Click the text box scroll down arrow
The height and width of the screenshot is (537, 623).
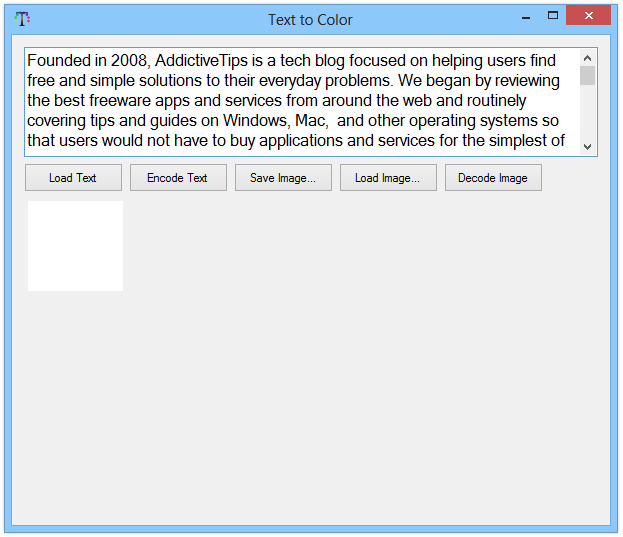(x=587, y=147)
